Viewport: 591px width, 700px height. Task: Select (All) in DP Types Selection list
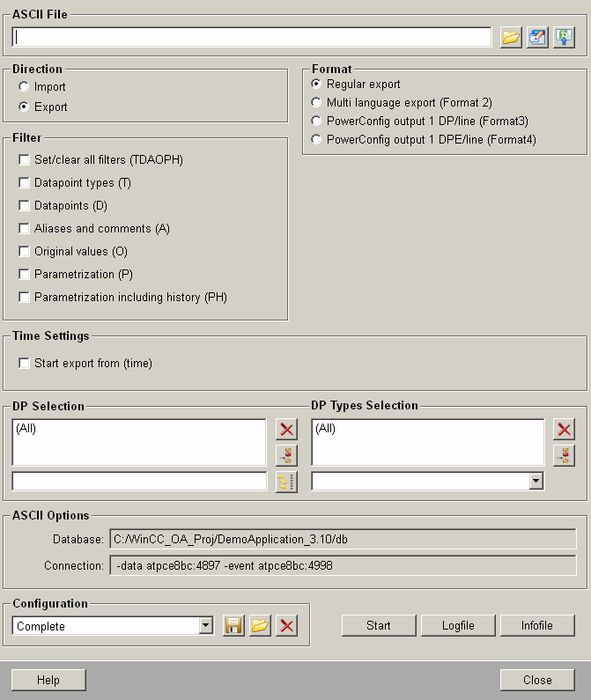point(325,429)
